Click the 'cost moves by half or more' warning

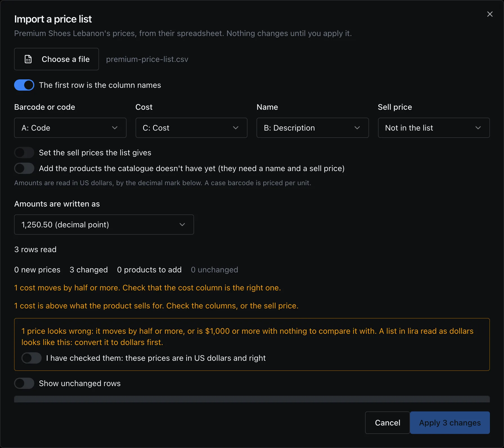148,288
